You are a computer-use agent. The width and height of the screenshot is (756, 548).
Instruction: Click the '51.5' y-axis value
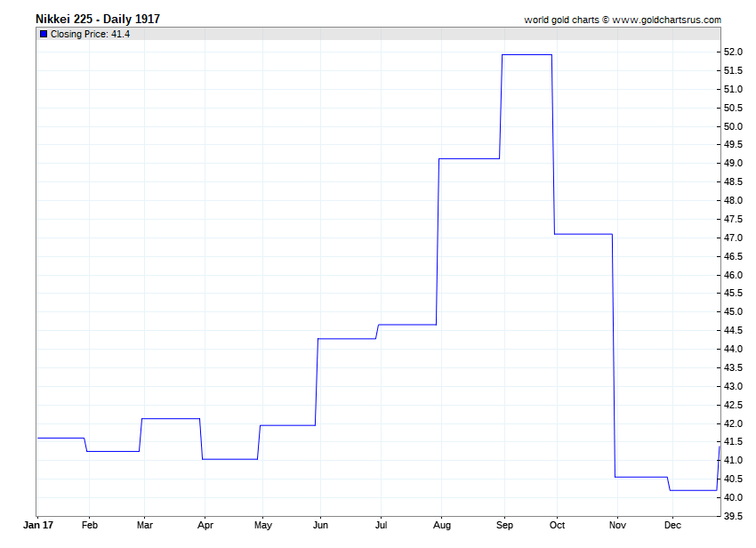[x=733, y=70]
